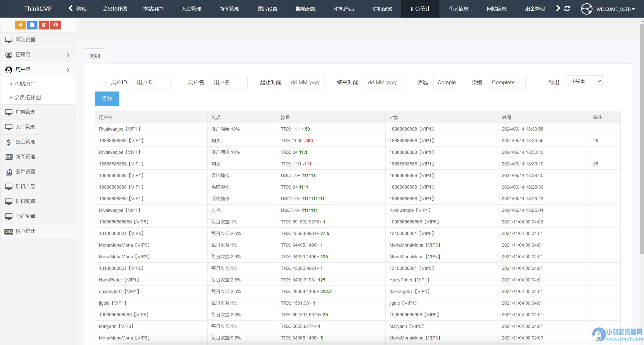Viewport: 644px width, 345px height.
Task: Switch to the 新闻管理 top tab
Action: tap(230, 9)
